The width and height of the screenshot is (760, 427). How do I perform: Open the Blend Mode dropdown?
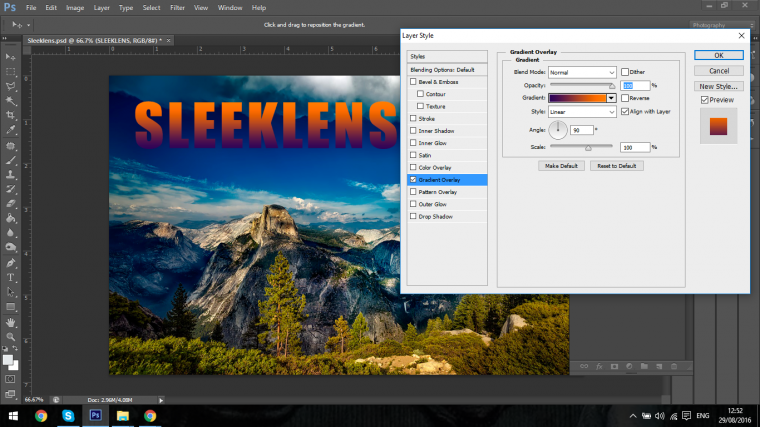(582, 72)
